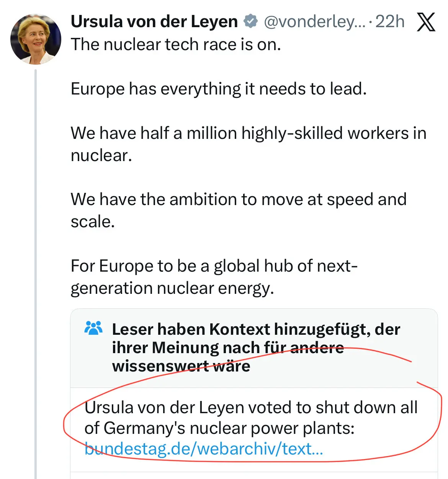This screenshot has width=448, height=479.
Task: Click the heading "Leser haben Kontext hinzugefügt"
Action: (x=256, y=329)
